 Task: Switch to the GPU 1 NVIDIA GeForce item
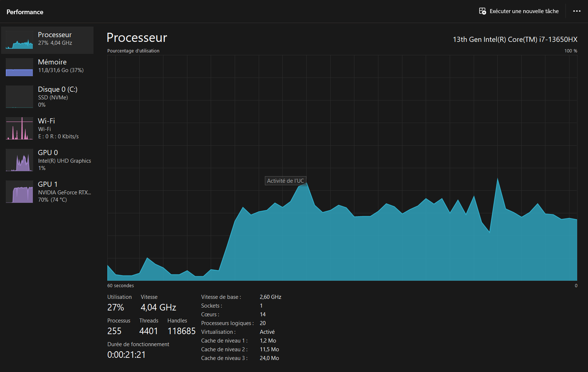tap(47, 192)
